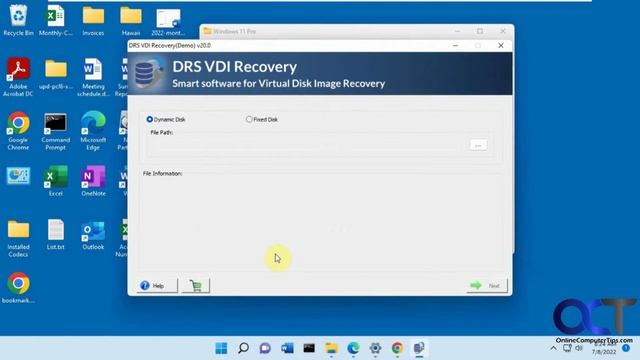
Task: Select the Invoices folder on desktop
Action: tap(93, 20)
